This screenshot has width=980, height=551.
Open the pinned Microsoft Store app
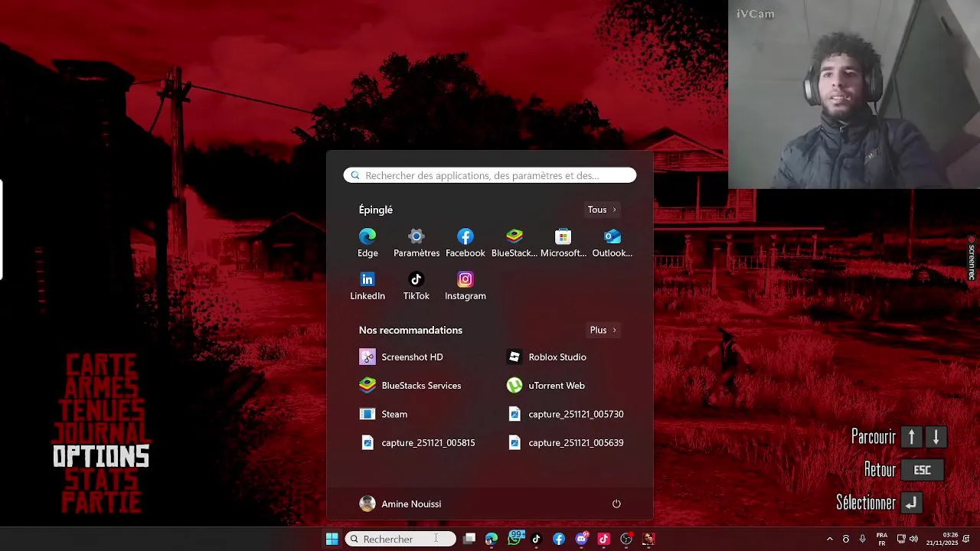click(x=563, y=243)
